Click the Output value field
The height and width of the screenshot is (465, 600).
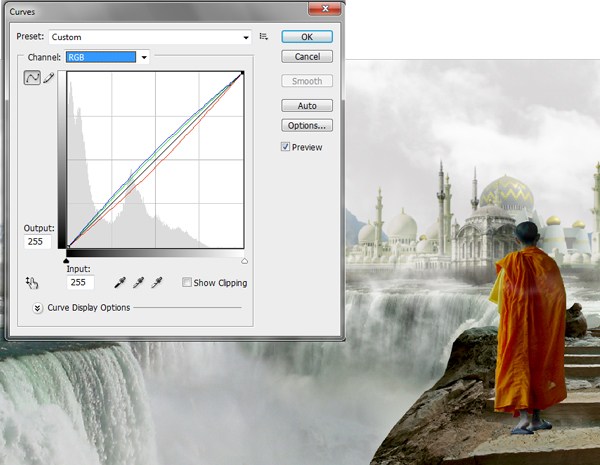tap(38, 242)
